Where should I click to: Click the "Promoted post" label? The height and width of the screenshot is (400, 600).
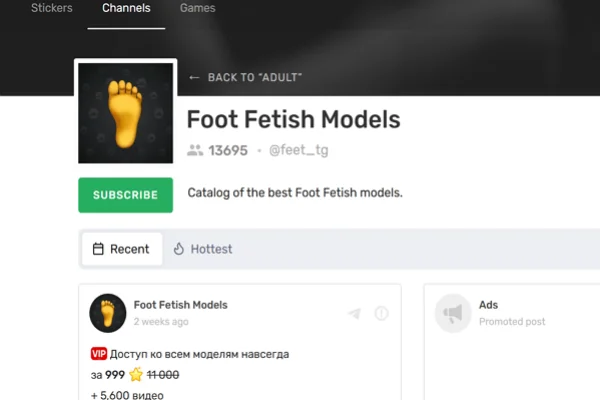[512, 322]
